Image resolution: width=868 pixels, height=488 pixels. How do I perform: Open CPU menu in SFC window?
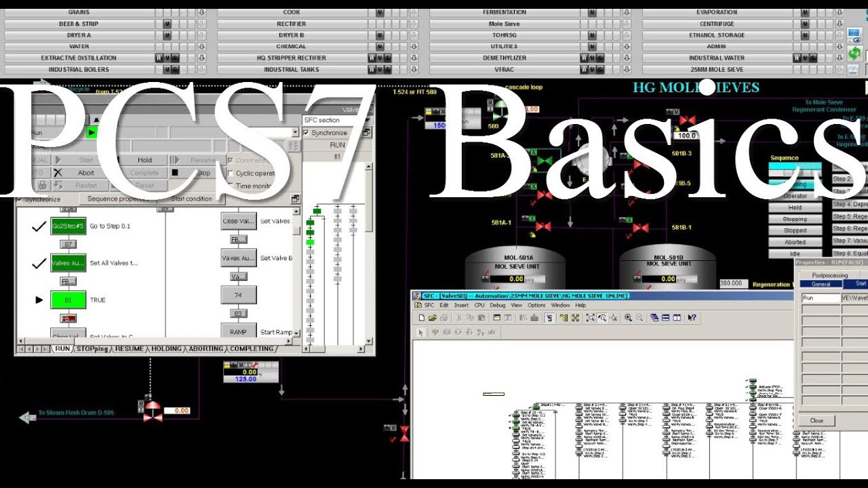(479, 305)
